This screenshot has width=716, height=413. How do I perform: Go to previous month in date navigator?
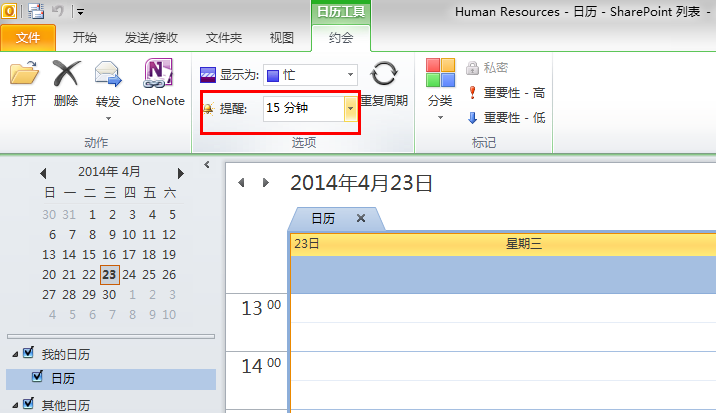(43, 173)
